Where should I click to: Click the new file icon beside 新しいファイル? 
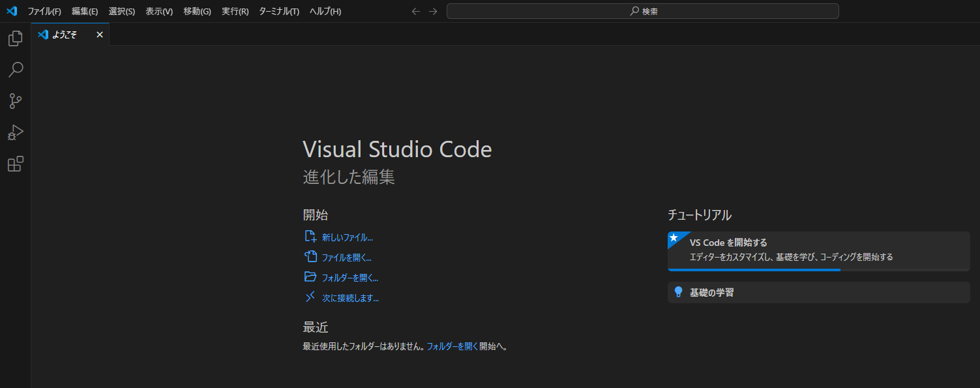310,236
